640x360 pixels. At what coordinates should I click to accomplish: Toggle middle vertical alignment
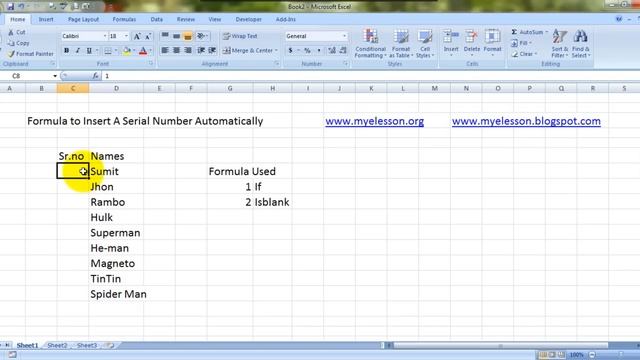(x=176, y=36)
